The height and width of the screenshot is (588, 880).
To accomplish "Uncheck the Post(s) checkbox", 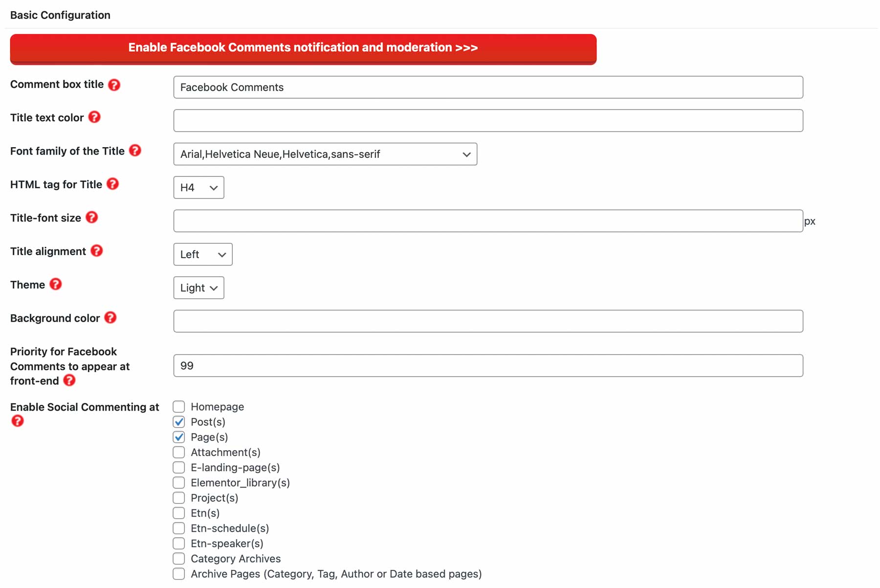I will (178, 422).
